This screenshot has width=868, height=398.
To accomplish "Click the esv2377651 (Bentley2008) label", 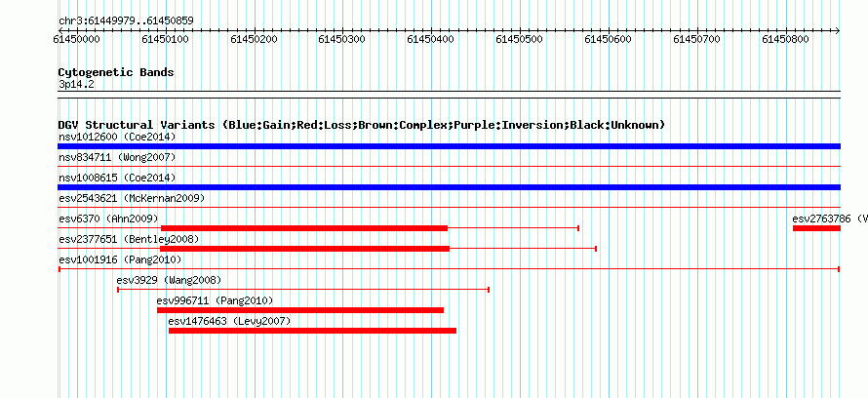I will 129,239.
